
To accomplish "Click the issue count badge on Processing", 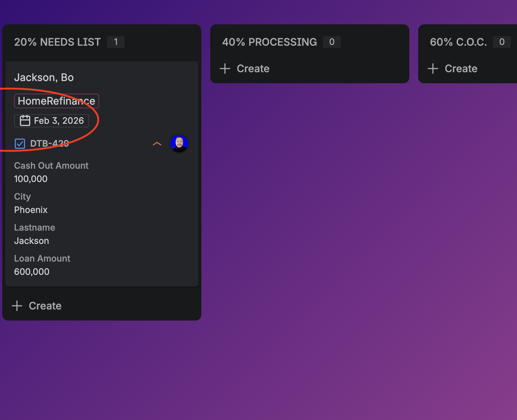I will (x=332, y=42).
